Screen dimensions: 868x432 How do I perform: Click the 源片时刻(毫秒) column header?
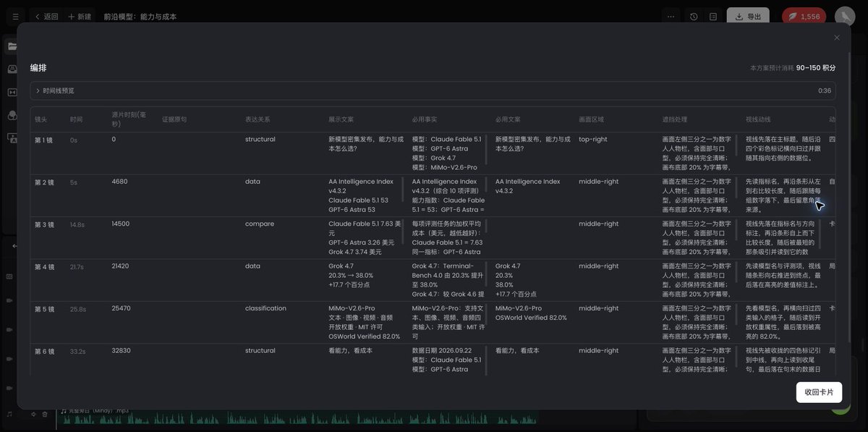tap(129, 119)
